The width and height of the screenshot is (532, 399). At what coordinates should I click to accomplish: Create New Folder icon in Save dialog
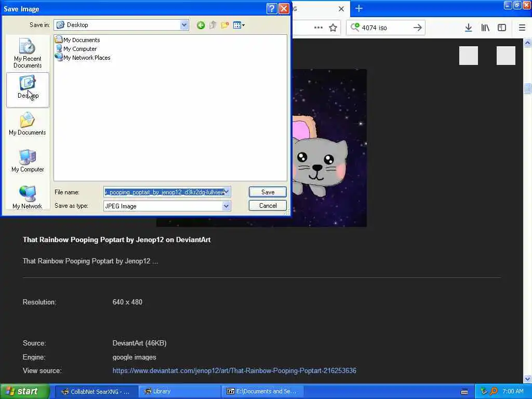coord(224,25)
